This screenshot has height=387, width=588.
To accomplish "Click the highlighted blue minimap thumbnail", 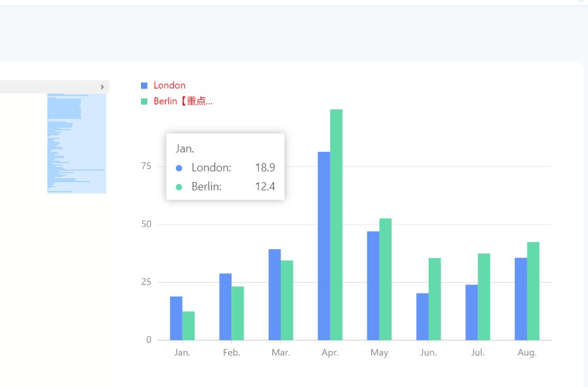I will point(77,144).
